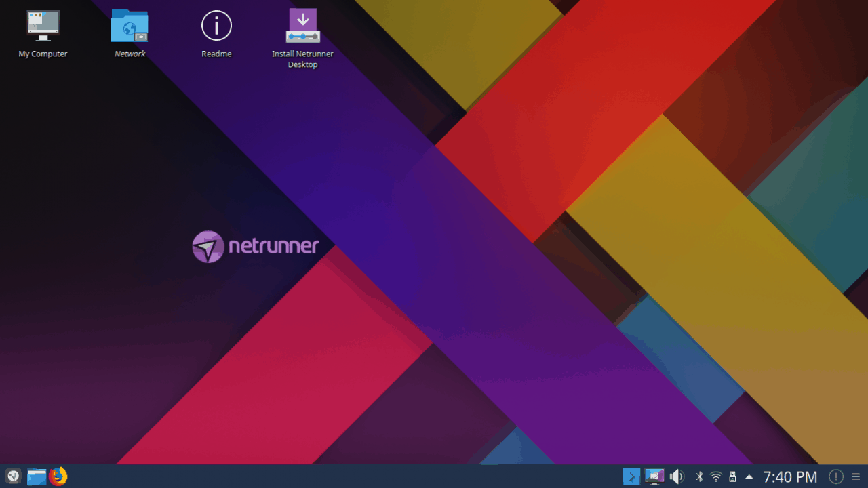Open the Dolphin file manager

(36, 476)
